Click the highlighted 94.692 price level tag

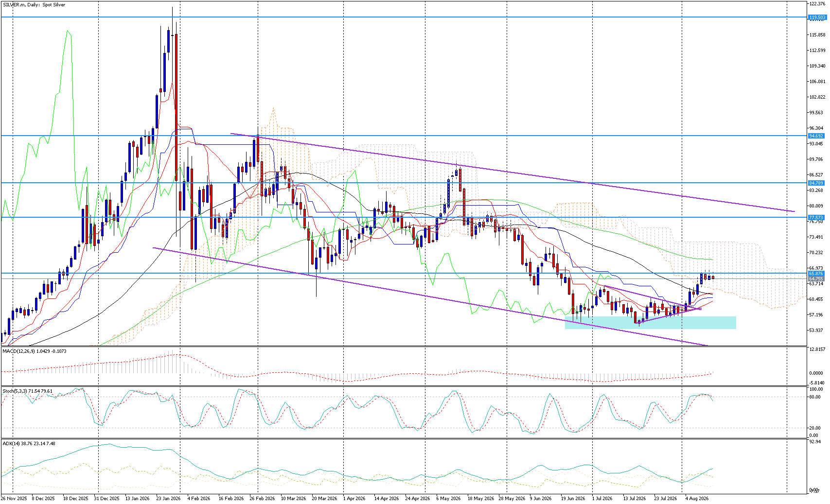click(816, 136)
